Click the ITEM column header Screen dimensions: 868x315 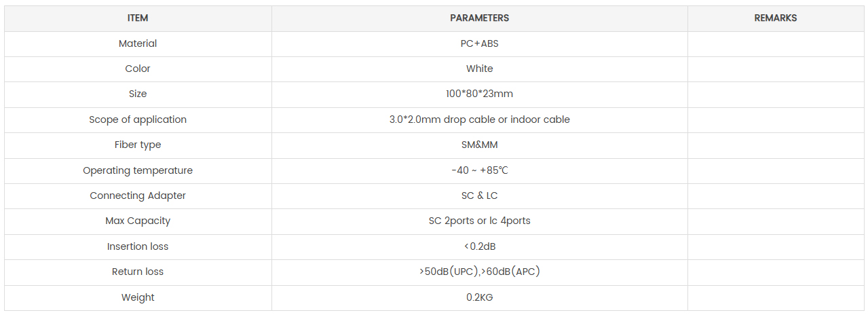138,18
